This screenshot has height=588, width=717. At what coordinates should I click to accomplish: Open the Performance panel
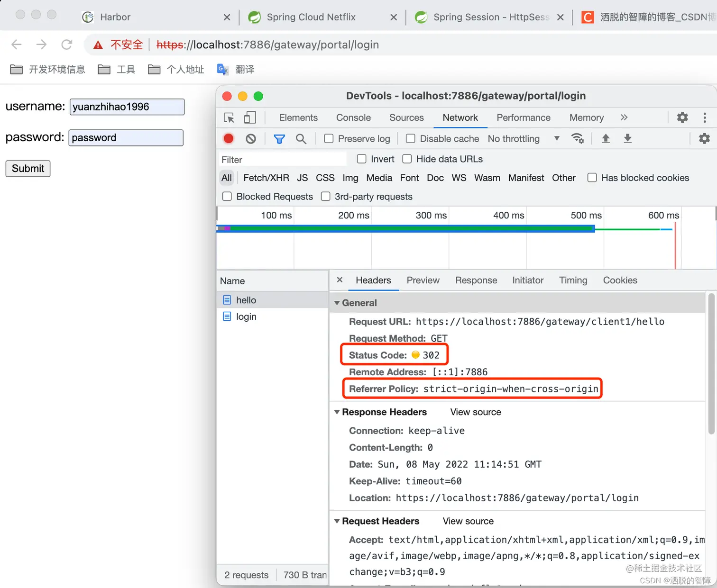pos(524,118)
